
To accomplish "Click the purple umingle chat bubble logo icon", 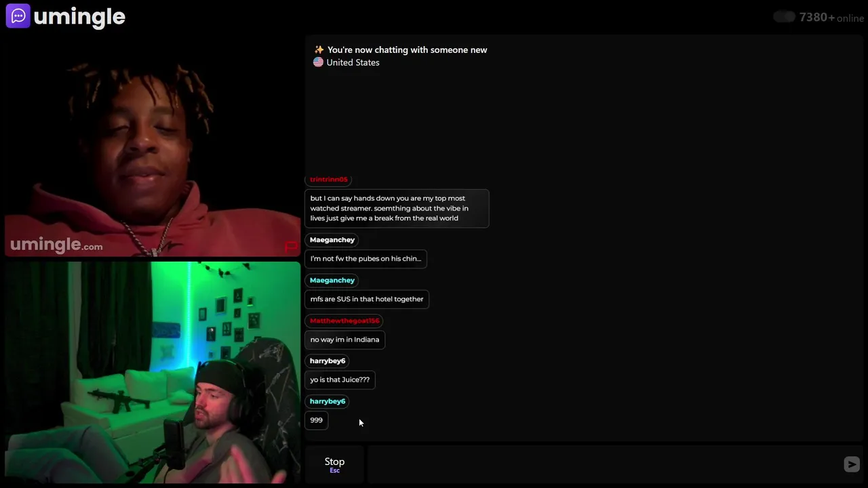I will point(18,16).
